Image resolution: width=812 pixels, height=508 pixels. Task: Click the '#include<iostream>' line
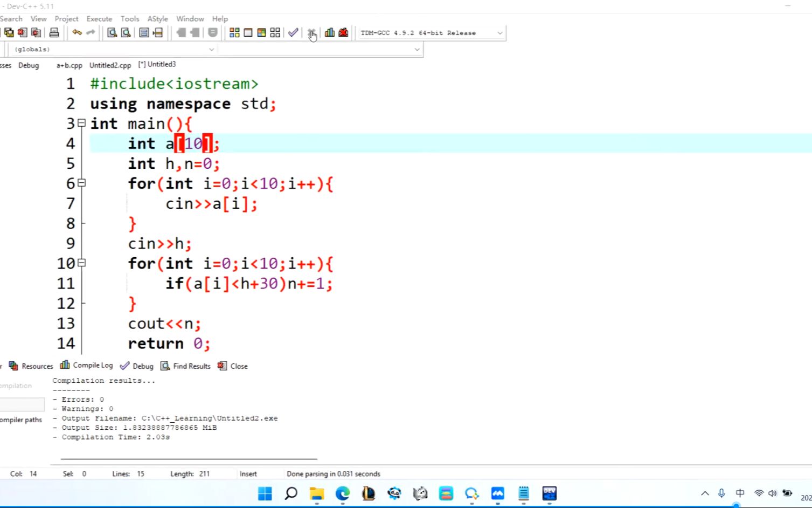tap(174, 84)
